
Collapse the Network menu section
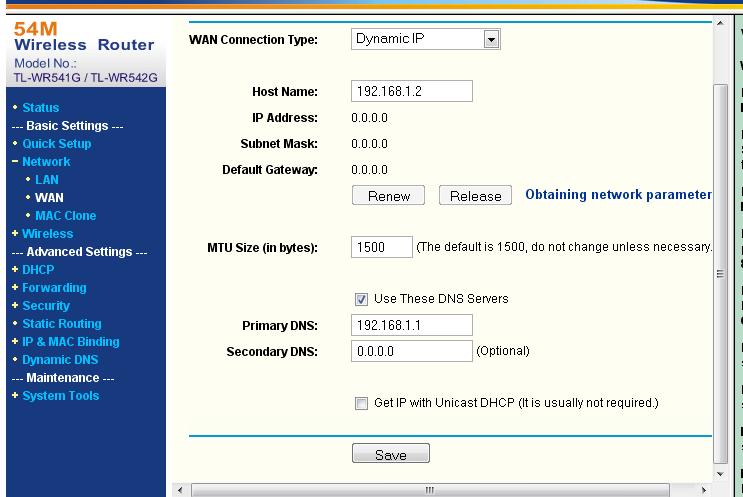click(x=46, y=162)
